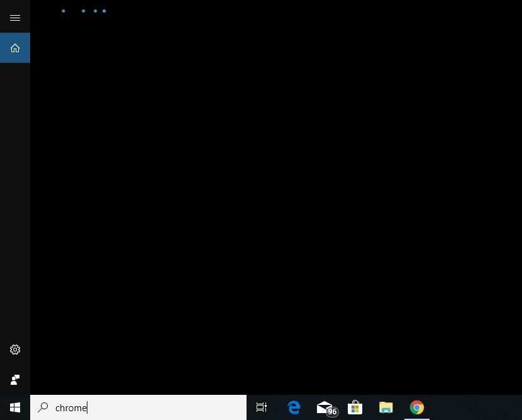
Task: Open the feedback person icon
Action: tap(15, 380)
